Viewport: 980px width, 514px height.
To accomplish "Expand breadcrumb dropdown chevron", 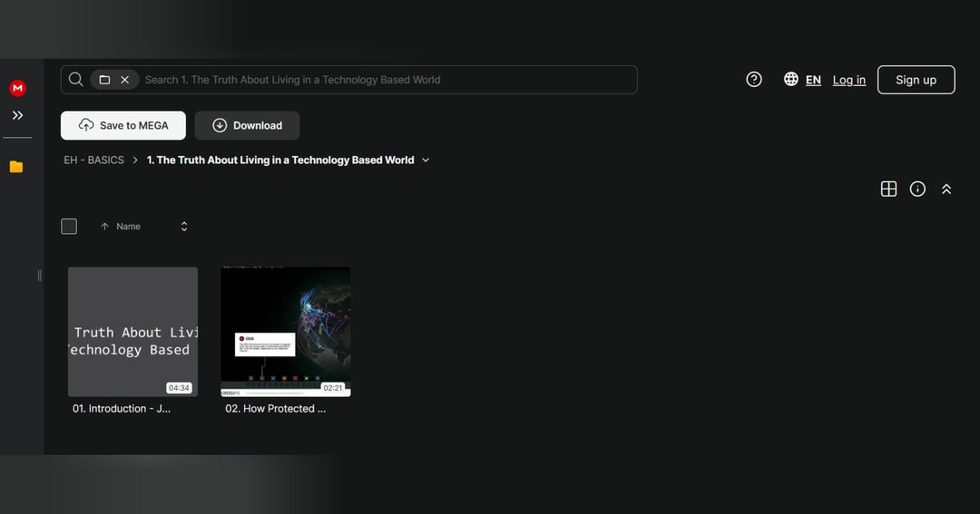I will (x=426, y=160).
